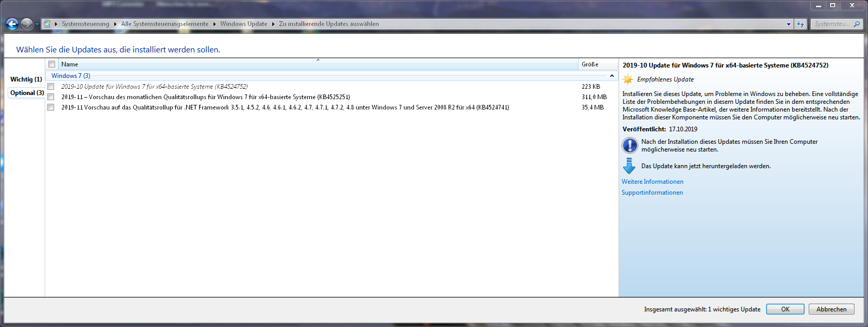Image resolution: width=868 pixels, height=327 pixels.
Task: Click the Veröffentlicht date 17.10.2019
Action: coord(683,129)
